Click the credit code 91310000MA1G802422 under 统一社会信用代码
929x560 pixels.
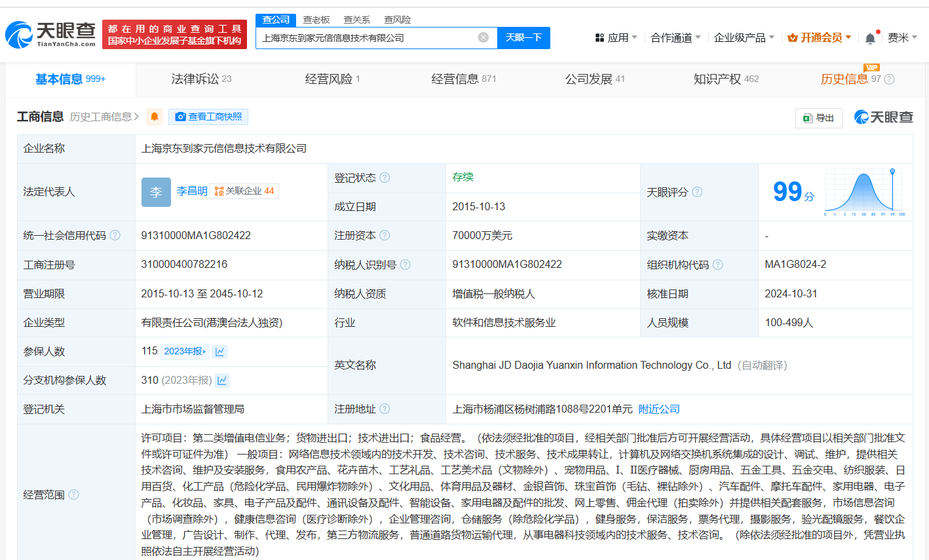click(x=196, y=235)
